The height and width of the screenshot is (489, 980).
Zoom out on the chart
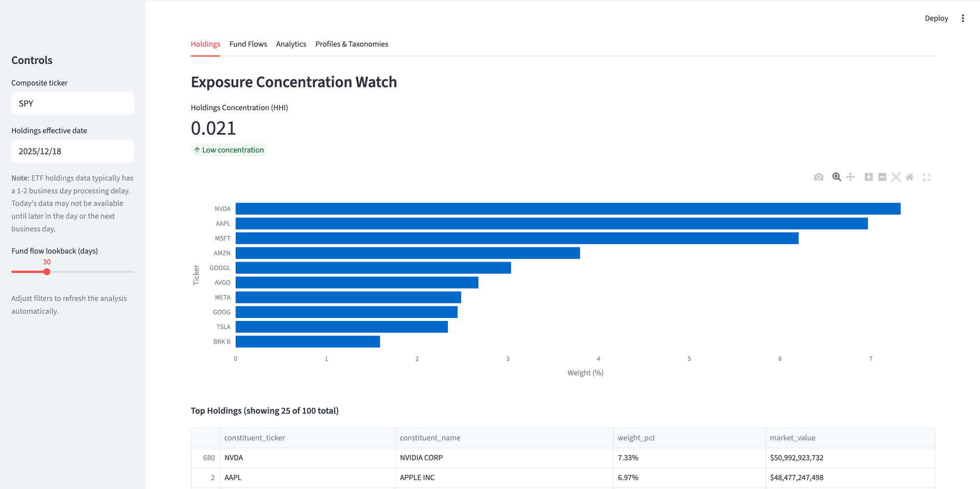[882, 177]
